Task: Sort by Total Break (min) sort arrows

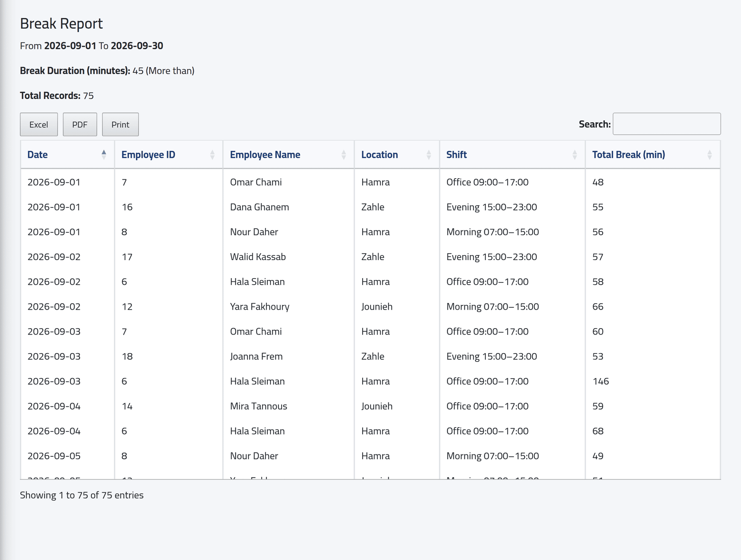Action: [710, 155]
